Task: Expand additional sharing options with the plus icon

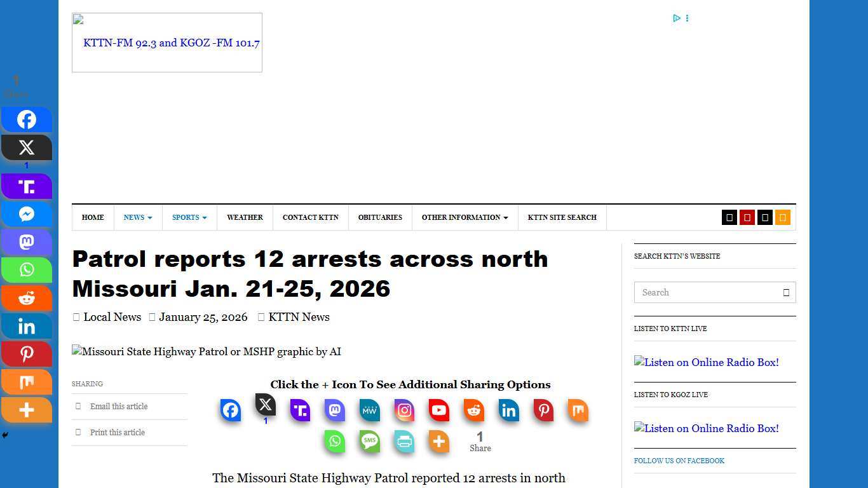Action: (x=438, y=441)
